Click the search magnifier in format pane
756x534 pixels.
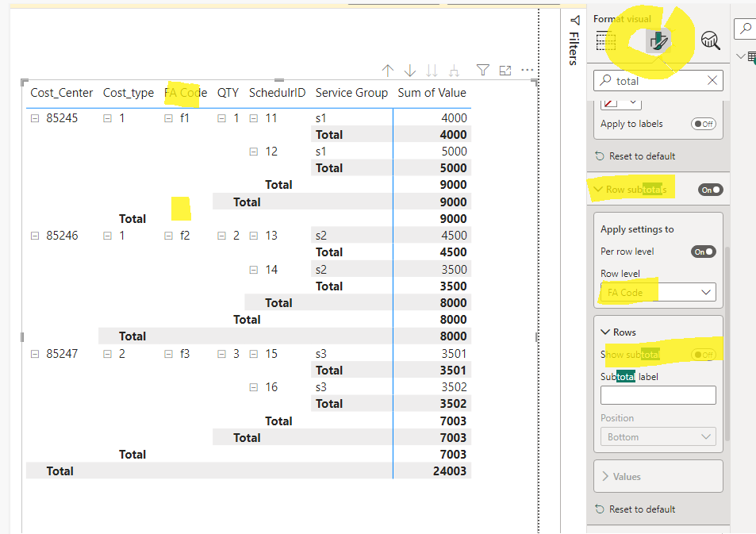[605, 80]
